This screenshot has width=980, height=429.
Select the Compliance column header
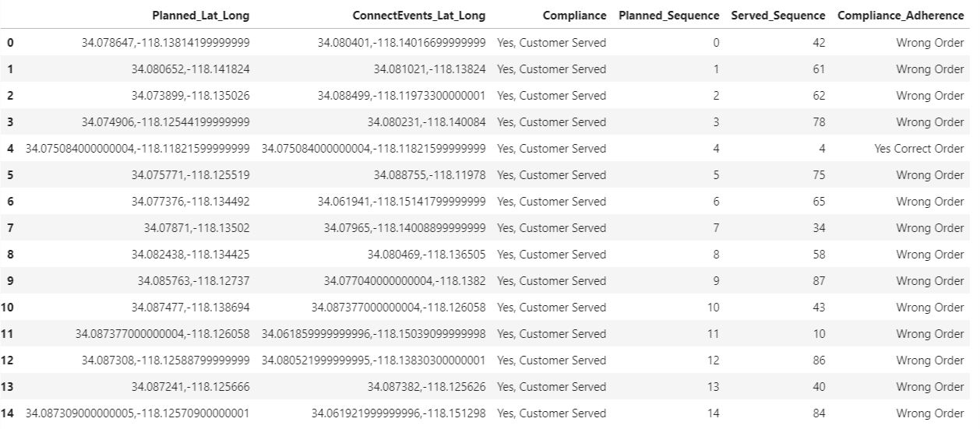point(575,16)
